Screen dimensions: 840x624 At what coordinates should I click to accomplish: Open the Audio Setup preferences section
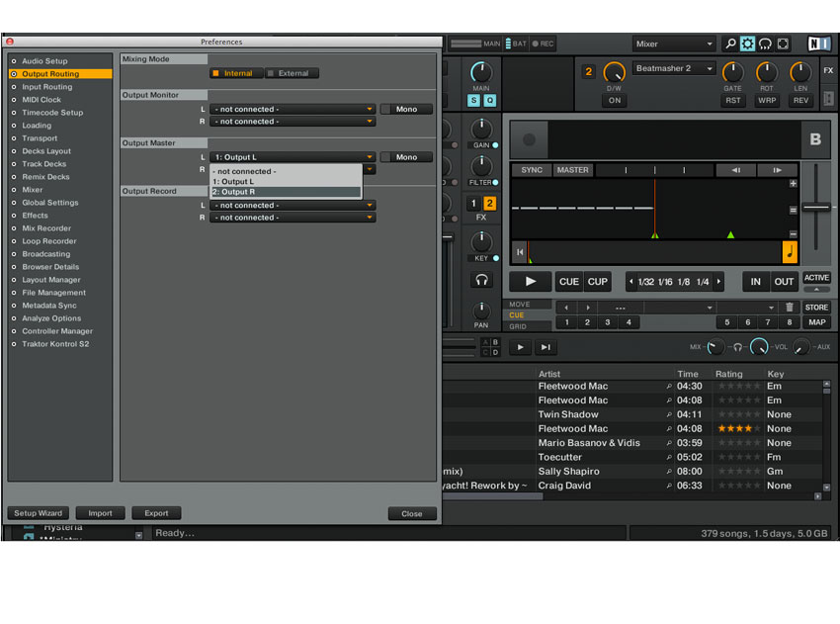[x=44, y=61]
